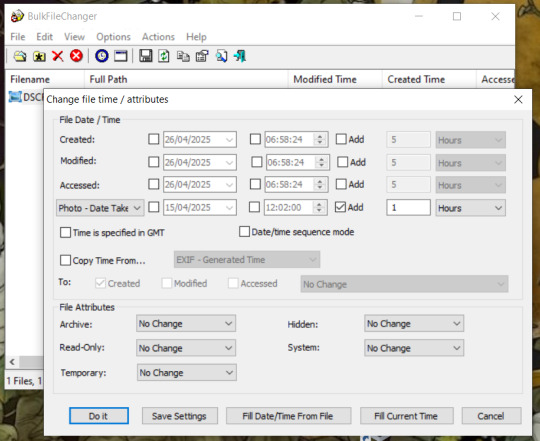Enable the 12:02:00 time checkbox
The image size is (540, 441).
[255, 207]
